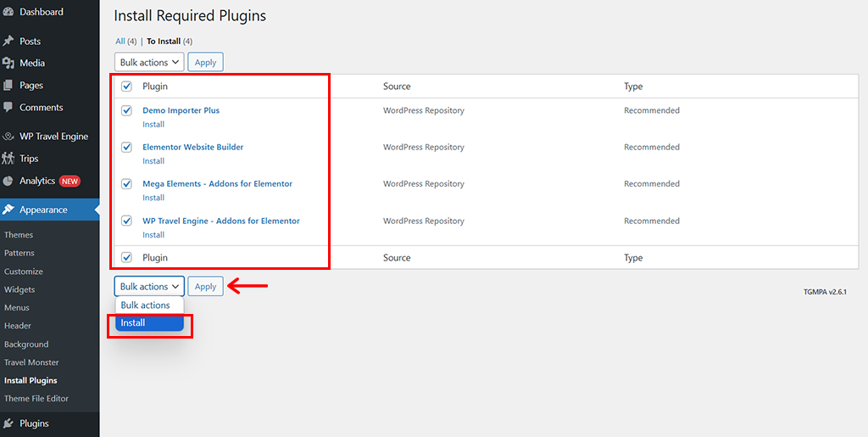Click the WP Travel Engine icon
Image resolution: width=868 pixels, height=437 pixels.
pyautogui.click(x=8, y=136)
